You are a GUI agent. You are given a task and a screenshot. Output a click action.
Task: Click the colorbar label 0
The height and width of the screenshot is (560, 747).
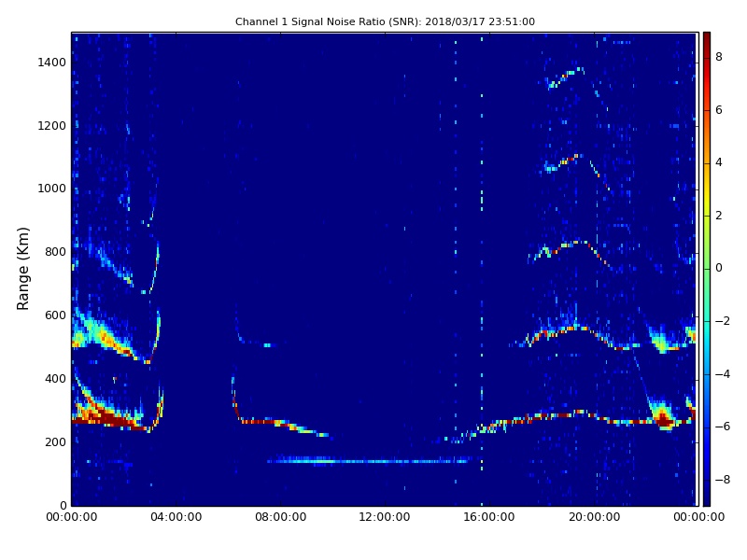[719, 268]
